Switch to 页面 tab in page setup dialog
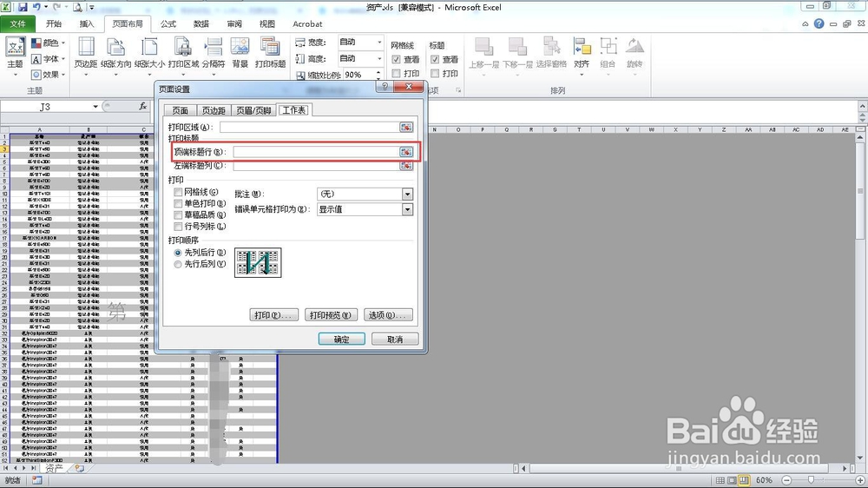 pos(180,110)
